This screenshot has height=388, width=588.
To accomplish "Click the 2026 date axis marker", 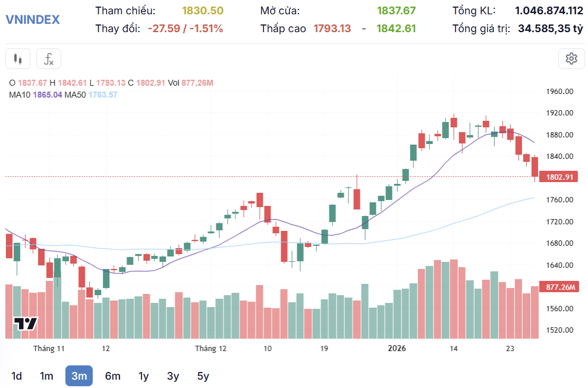I will [397, 348].
